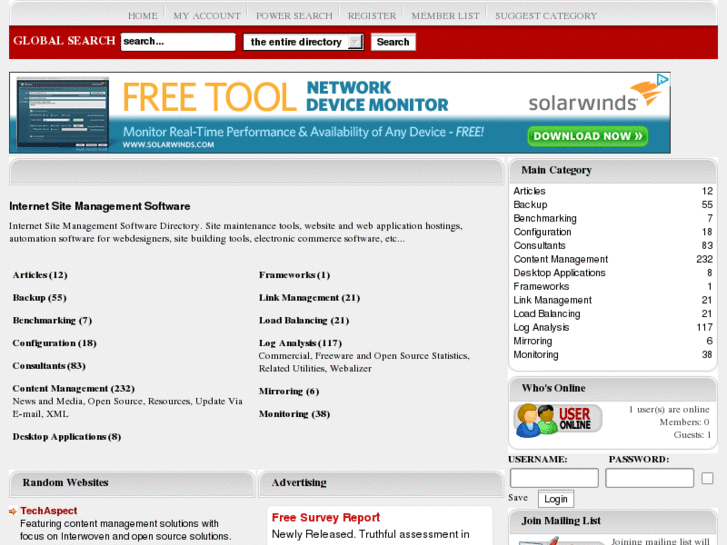The height and width of the screenshot is (545, 727).
Task: Focus the global search text field
Action: [178, 42]
